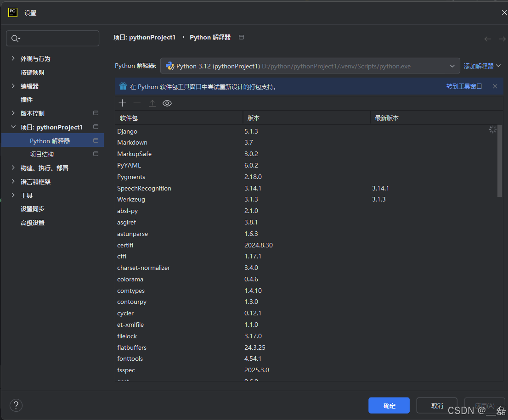
Task: Click project-level icon beside Python 解释器 breadcrumb
Action: [x=241, y=37]
